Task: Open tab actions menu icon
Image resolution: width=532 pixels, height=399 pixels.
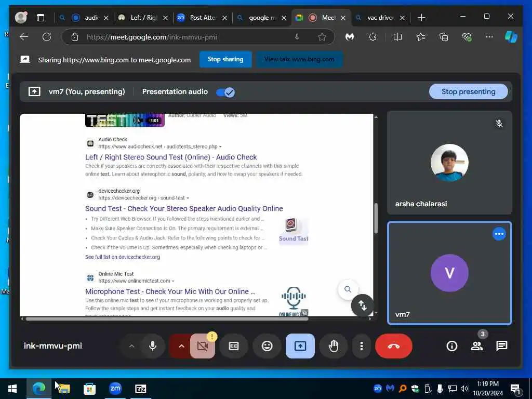Action: [x=41, y=18]
